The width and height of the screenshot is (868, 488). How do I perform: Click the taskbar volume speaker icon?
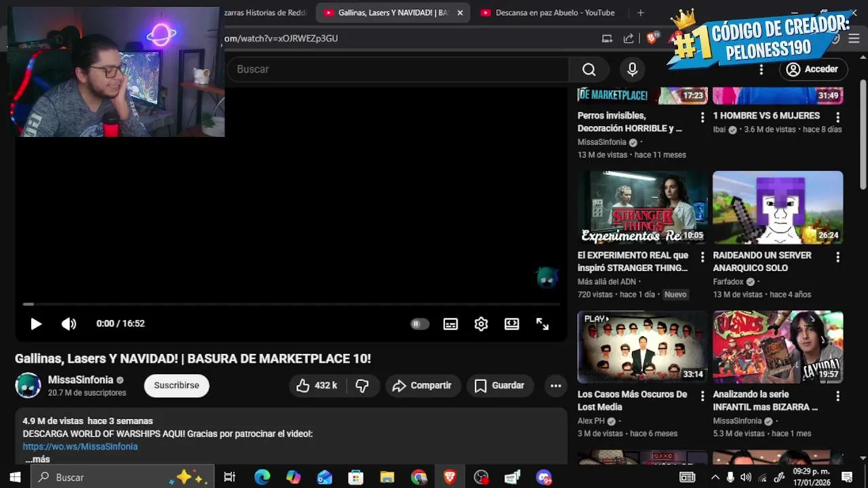(x=746, y=477)
